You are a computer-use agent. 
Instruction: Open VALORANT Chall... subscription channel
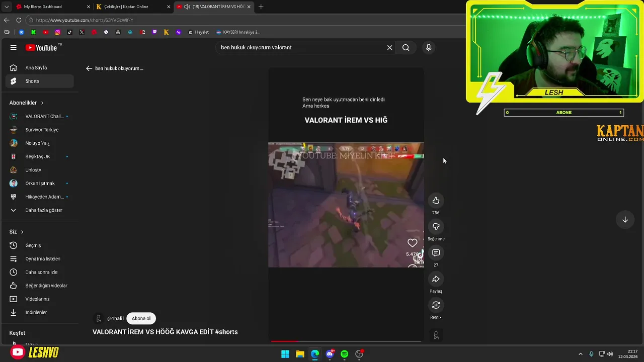point(39,116)
